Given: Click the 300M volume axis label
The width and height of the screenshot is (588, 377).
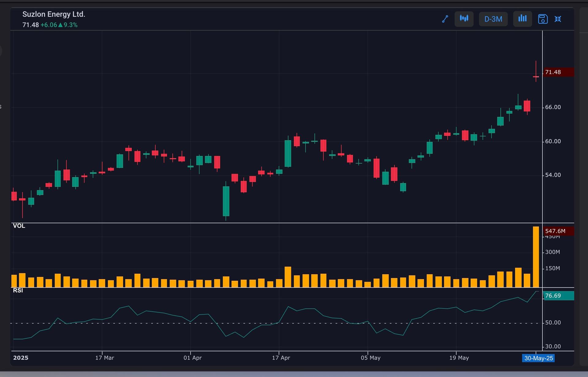Looking at the screenshot, I should 552,252.
